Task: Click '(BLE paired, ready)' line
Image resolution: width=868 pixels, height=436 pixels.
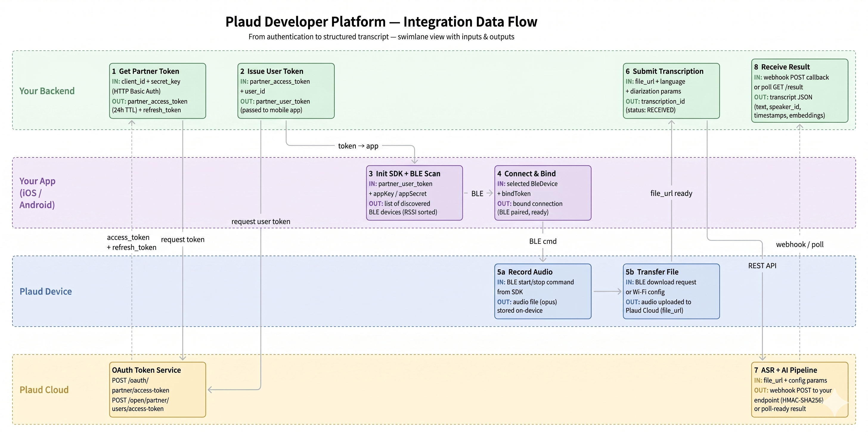Action: pyautogui.click(x=523, y=212)
